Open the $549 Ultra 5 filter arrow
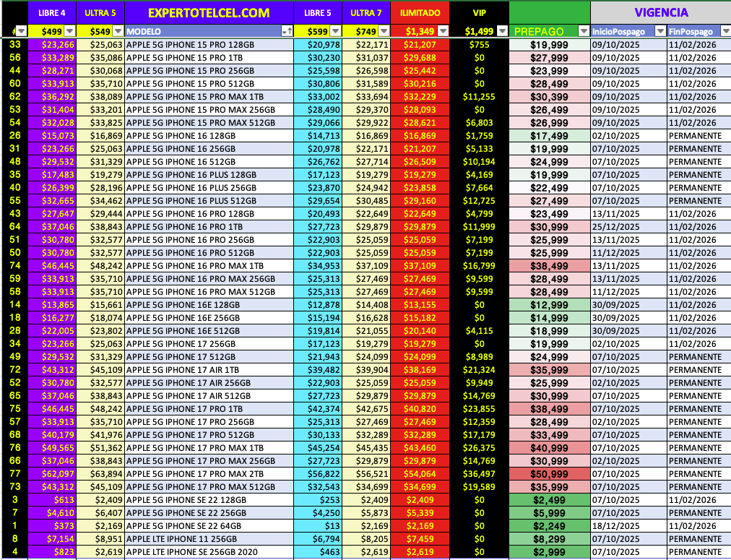The height and width of the screenshot is (560, 731). tap(117, 31)
